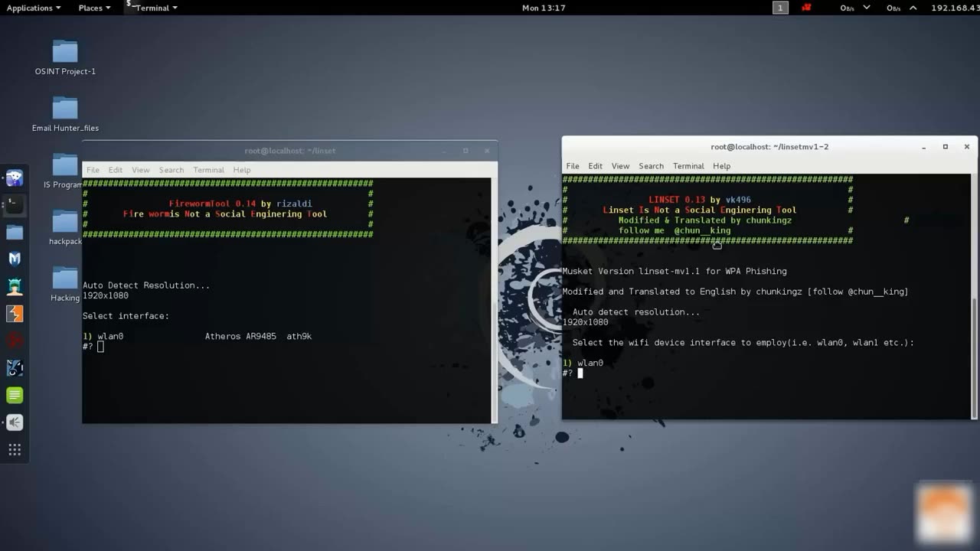Open the Applications menu in top bar

click(34, 8)
